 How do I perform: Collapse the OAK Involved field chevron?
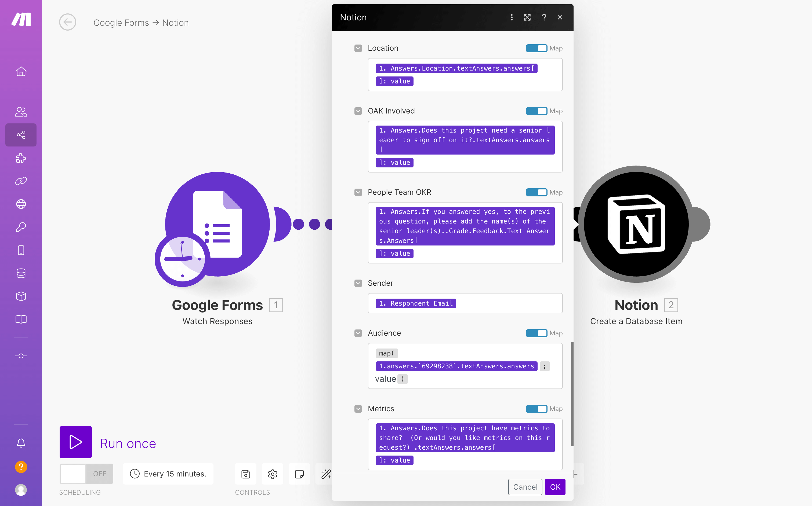tap(358, 111)
